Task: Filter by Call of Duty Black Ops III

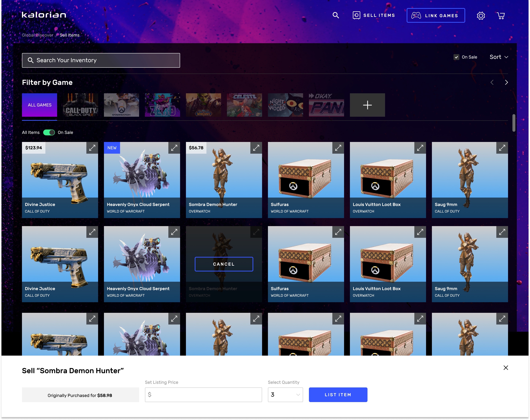Action: [80, 105]
